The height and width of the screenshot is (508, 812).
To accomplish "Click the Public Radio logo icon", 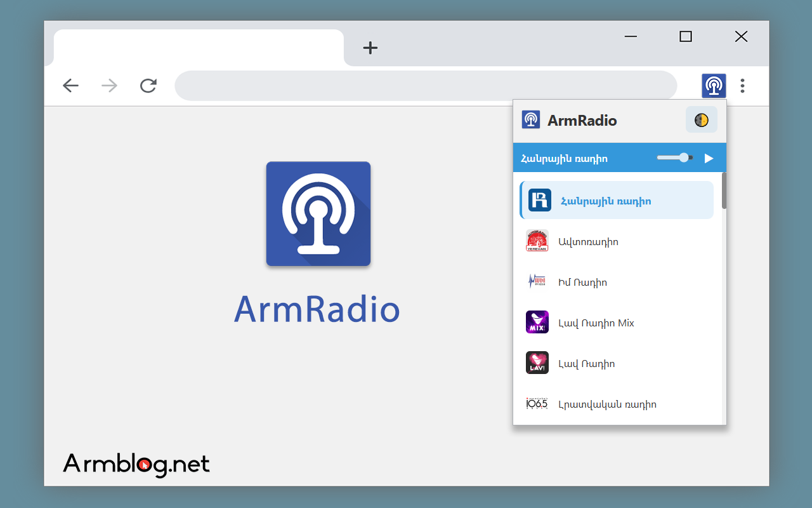I will coord(540,200).
